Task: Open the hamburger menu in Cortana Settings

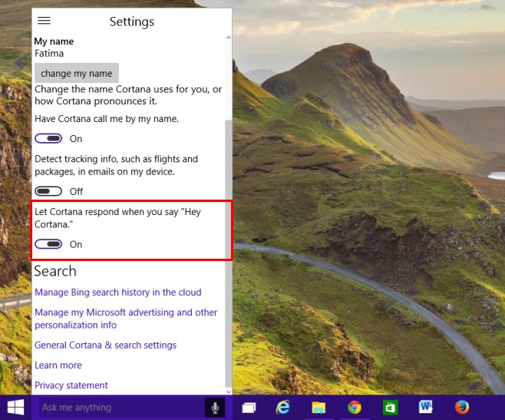Action: pyautogui.click(x=44, y=21)
